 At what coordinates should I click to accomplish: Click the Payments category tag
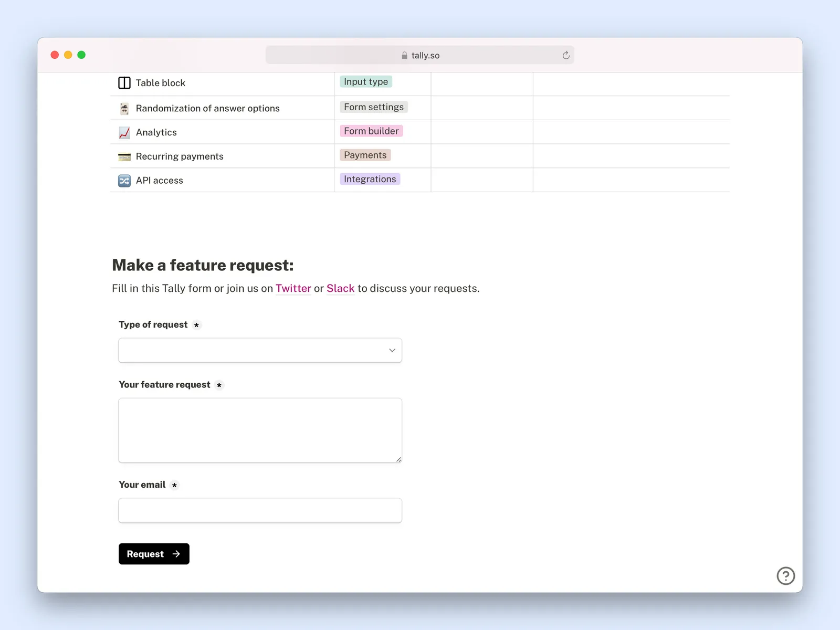click(x=365, y=155)
